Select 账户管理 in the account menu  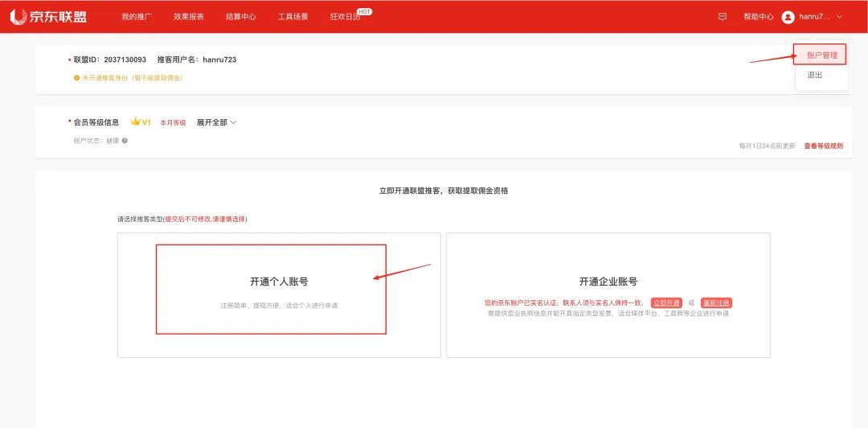[822, 56]
